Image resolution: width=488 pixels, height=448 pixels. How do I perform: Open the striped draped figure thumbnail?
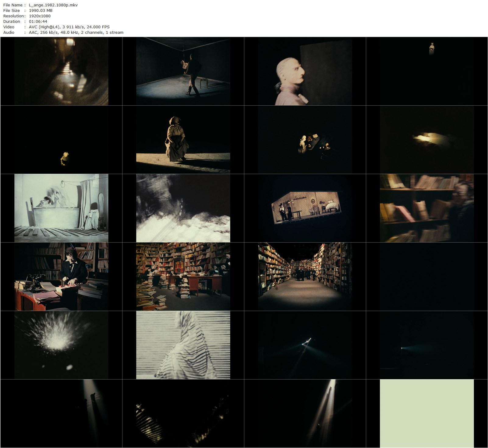click(x=183, y=345)
